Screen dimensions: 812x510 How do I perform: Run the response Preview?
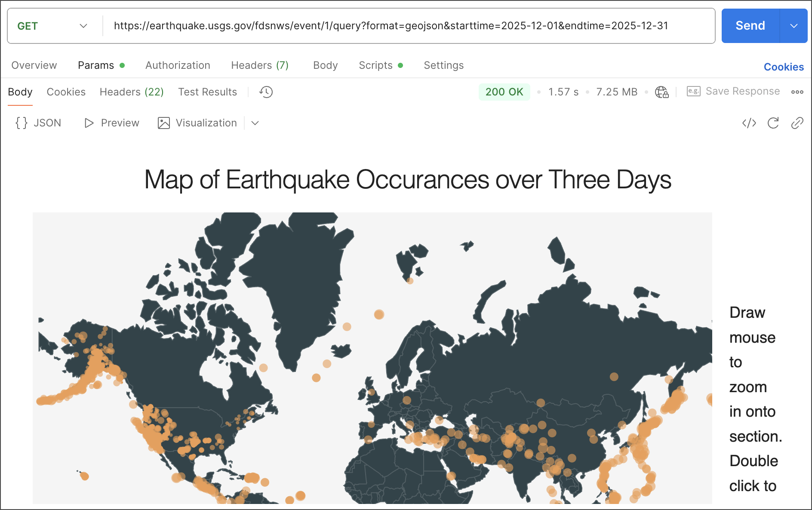pyautogui.click(x=111, y=123)
